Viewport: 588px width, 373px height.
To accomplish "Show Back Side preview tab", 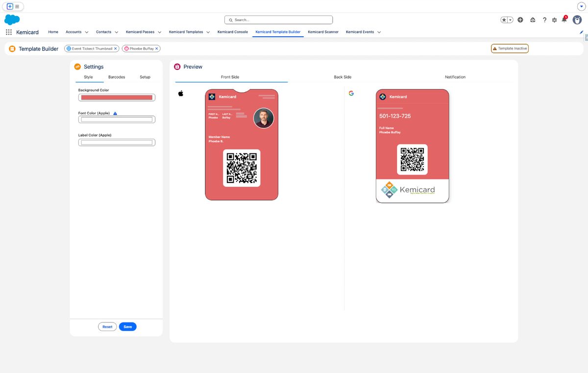I will pyautogui.click(x=343, y=77).
